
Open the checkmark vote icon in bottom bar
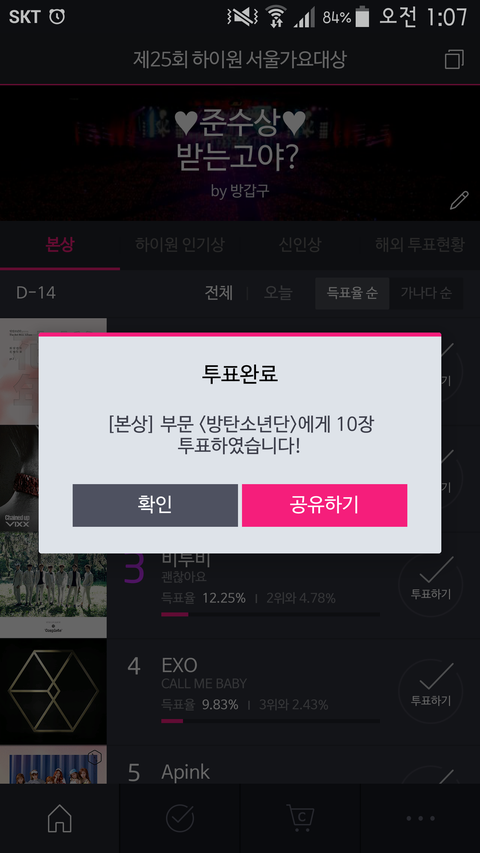(x=180, y=818)
